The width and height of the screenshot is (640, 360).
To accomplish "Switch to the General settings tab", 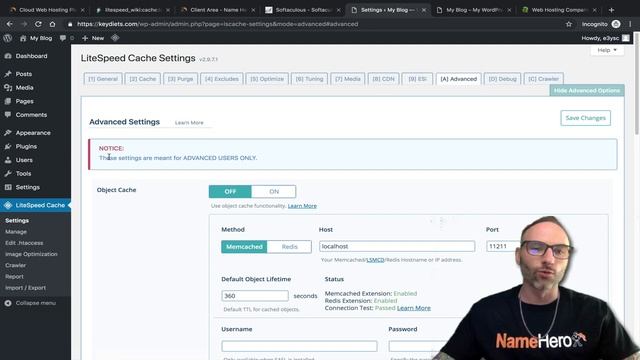I will [103, 79].
